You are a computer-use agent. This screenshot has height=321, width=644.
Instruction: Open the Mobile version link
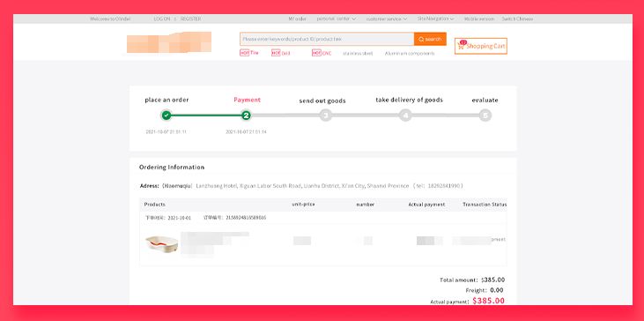[x=479, y=19]
